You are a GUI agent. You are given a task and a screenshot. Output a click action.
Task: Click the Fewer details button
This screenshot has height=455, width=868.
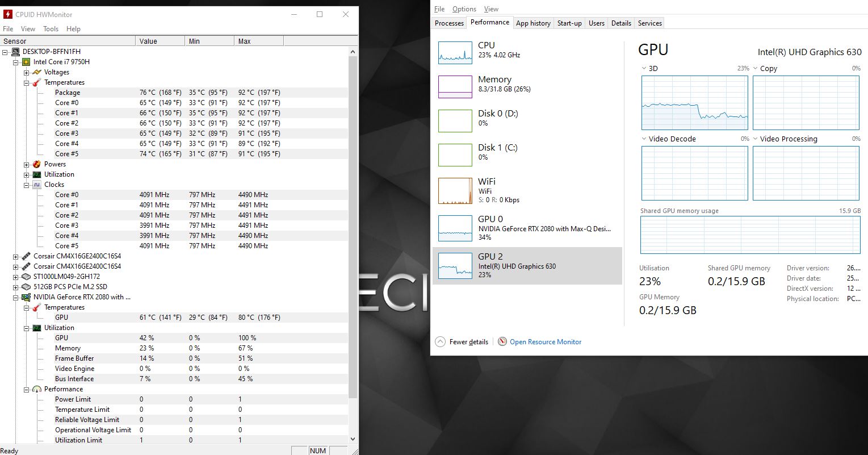pos(462,342)
